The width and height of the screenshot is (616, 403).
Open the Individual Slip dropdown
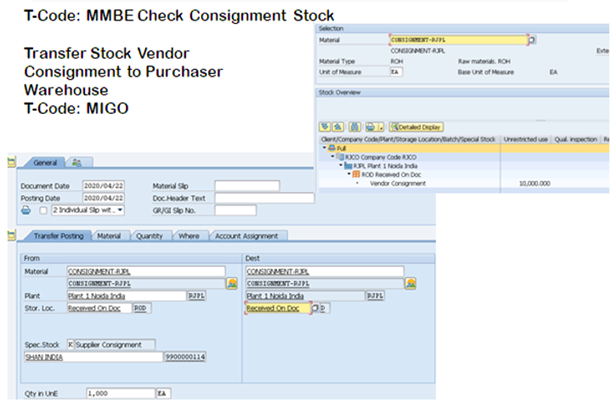click(x=88, y=210)
